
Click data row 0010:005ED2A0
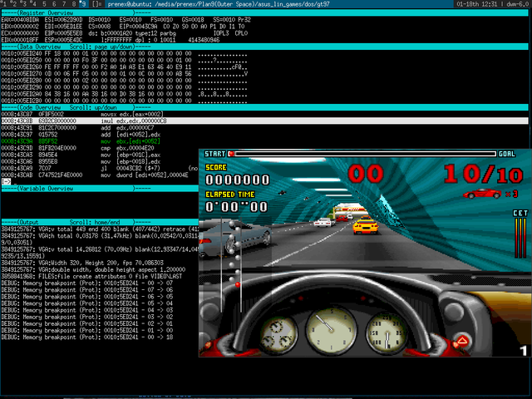click(124, 94)
